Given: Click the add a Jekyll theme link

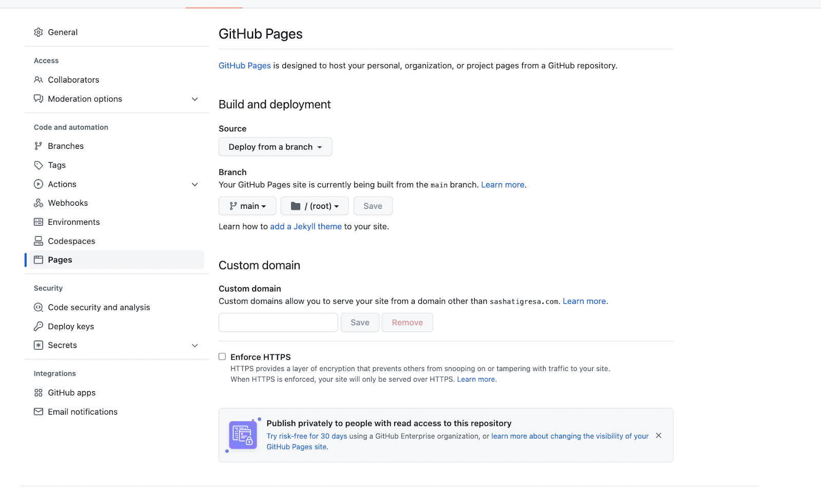Looking at the screenshot, I should 306,226.
